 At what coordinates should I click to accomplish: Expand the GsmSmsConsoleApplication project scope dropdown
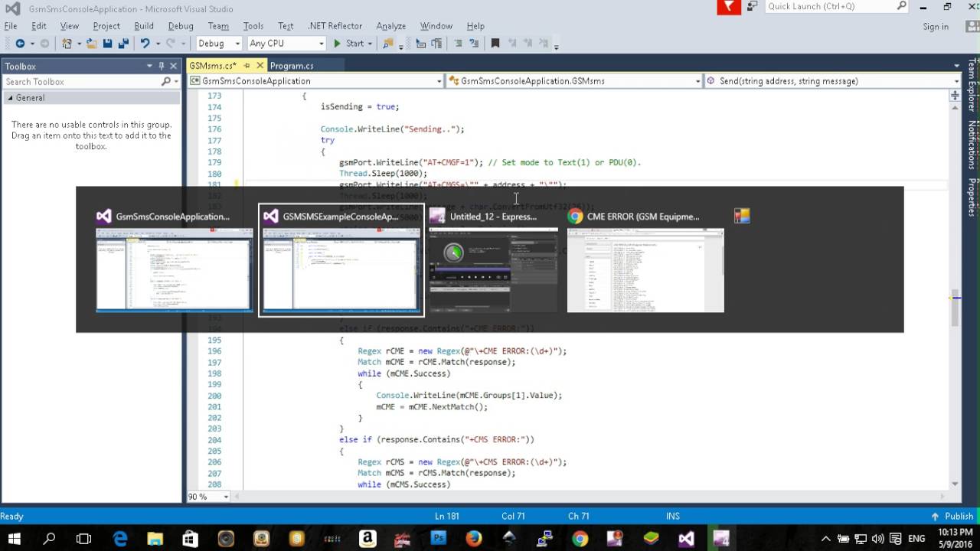click(315, 81)
